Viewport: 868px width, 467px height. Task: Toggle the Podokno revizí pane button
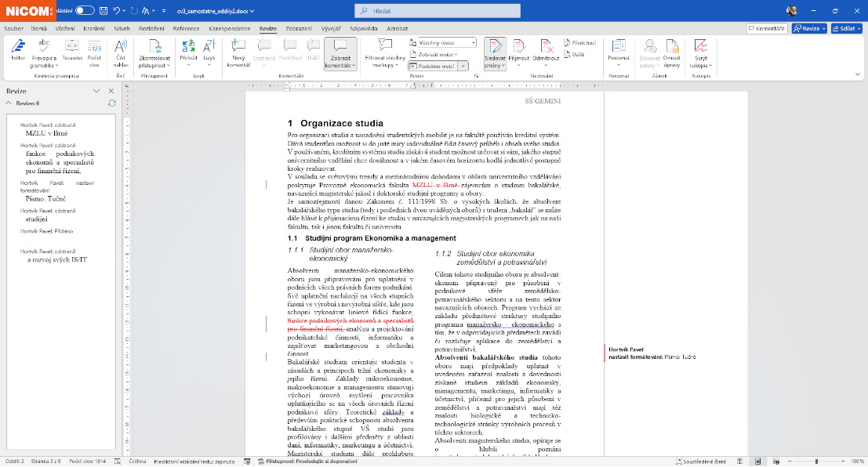433,66
